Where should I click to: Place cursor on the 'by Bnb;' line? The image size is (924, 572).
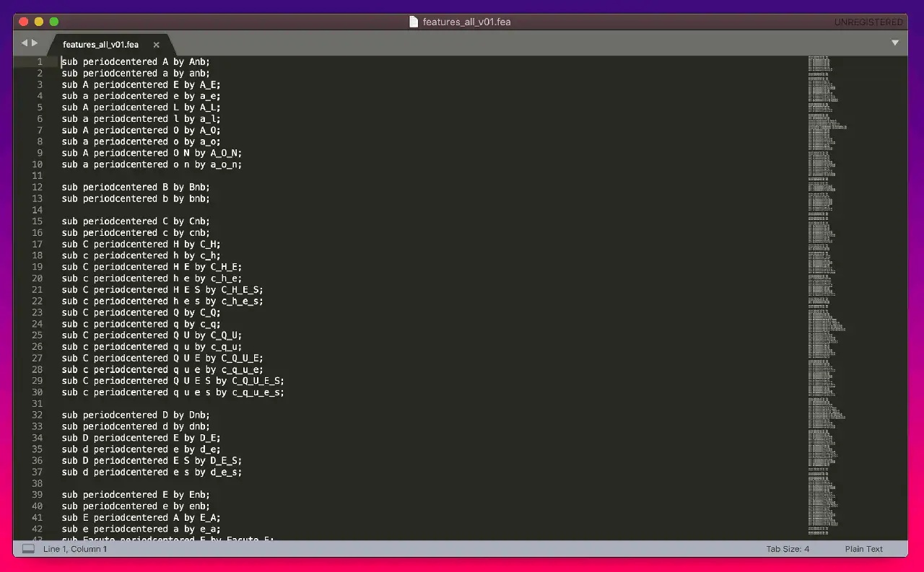pyautogui.click(x=136, y=188)
